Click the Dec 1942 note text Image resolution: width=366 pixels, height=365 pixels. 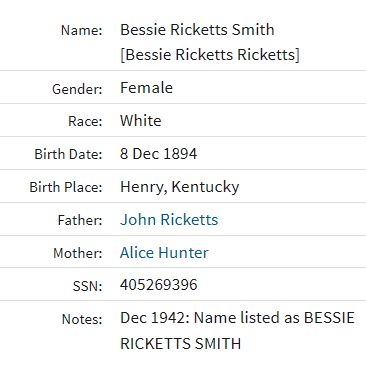pyautogui.click(x=237, y=318)
